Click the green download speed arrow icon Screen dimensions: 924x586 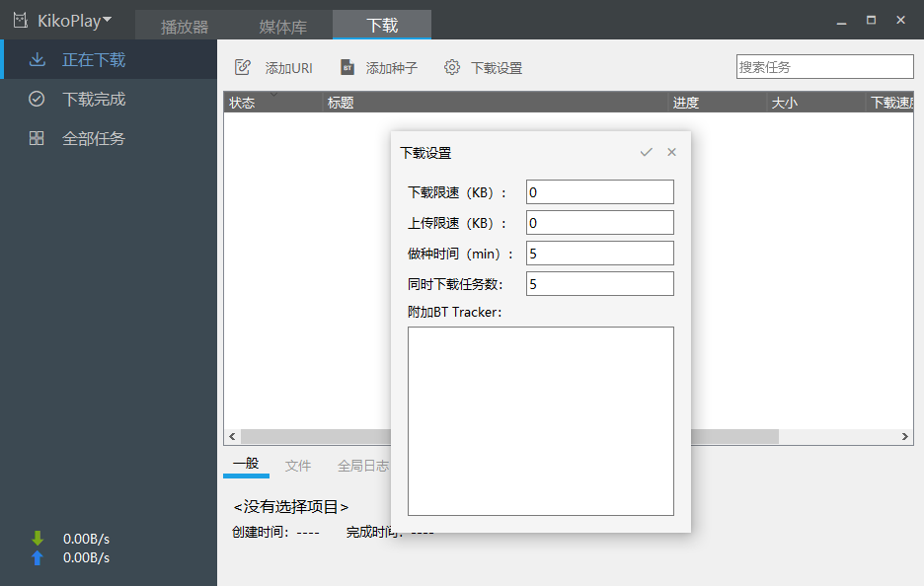coord(38,539)
